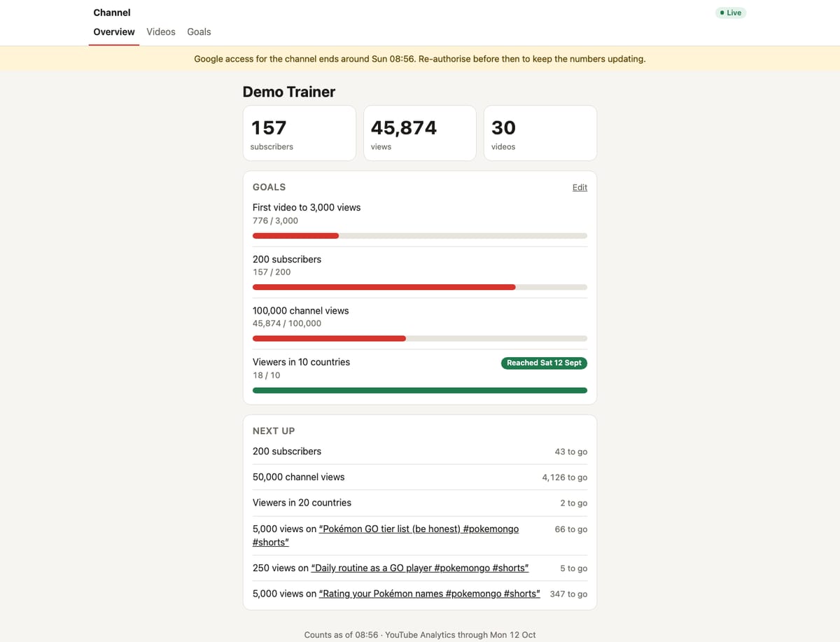Select the 45,874 views stat card
The height and width of the screenshot is (642, 840).
point(420,133)
